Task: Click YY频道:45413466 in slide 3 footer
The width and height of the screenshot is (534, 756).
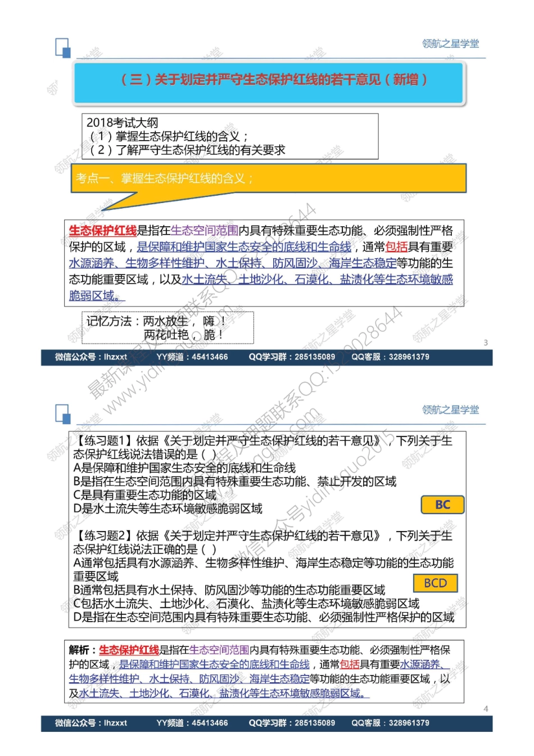Action: (x=192, y=357)
